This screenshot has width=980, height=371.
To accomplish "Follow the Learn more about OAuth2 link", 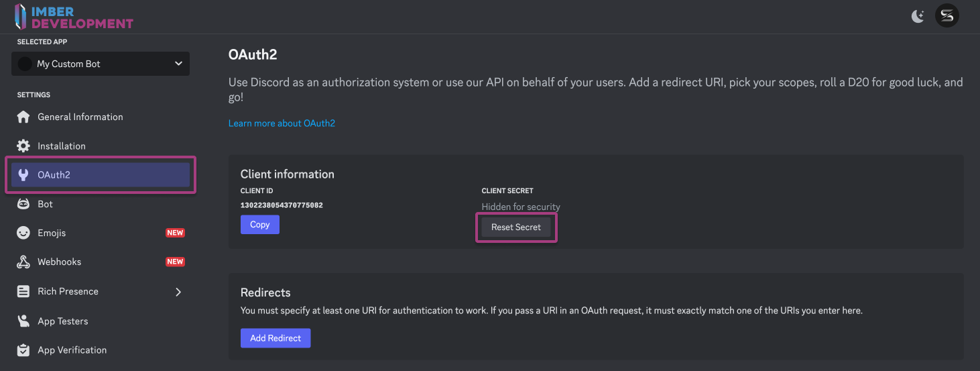I will tap(282, 123).
